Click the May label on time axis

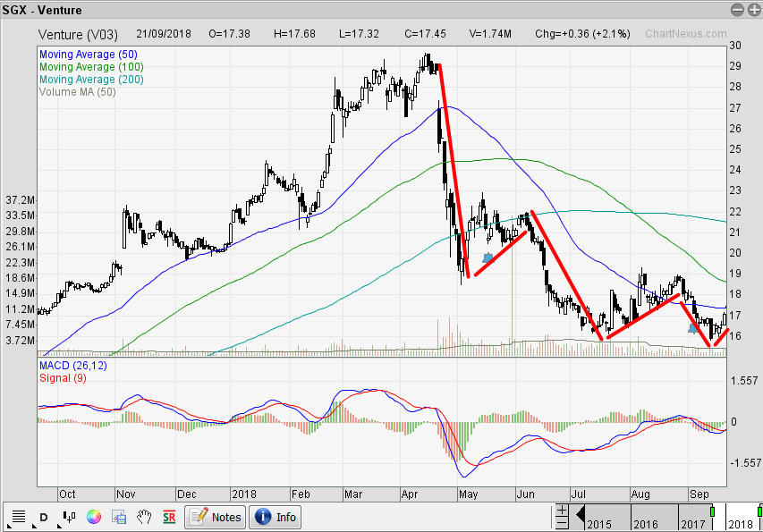pos(468,494)
